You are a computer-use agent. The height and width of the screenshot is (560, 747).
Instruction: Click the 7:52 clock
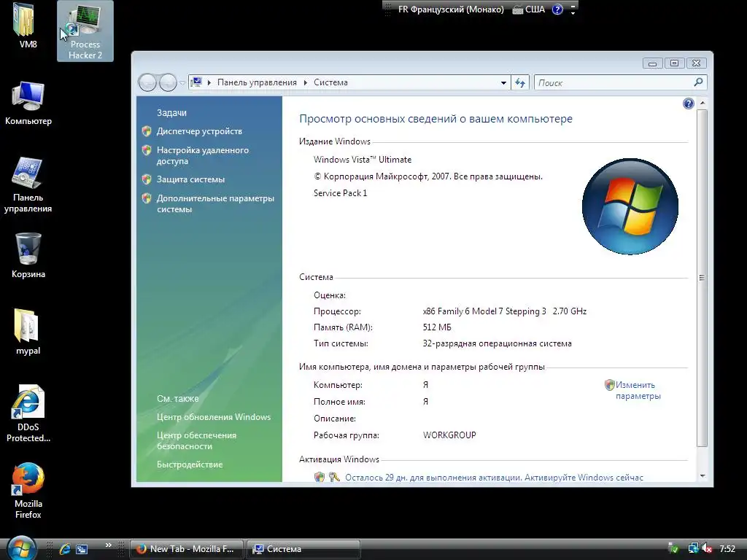coord(727,549)
